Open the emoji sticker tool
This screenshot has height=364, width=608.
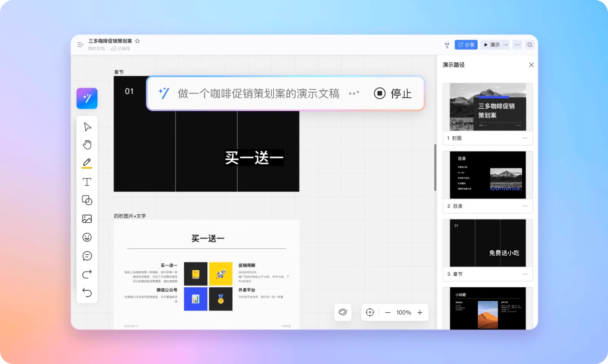click(87, 237)
